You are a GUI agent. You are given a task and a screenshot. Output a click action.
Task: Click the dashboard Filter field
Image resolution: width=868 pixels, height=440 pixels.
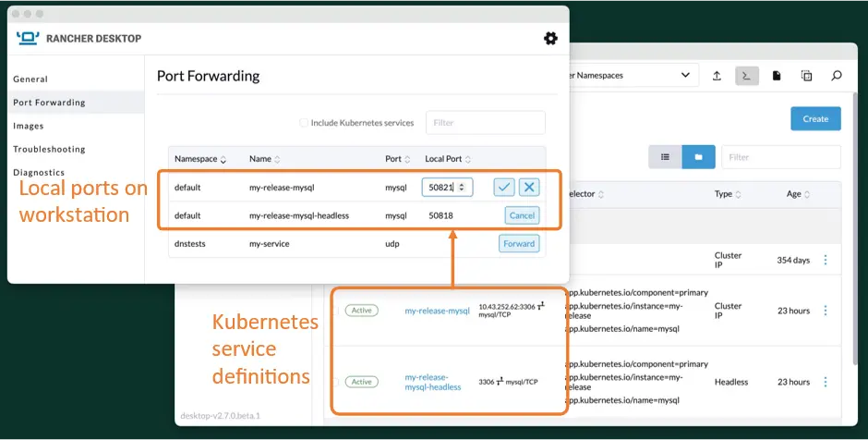point(781,157)
